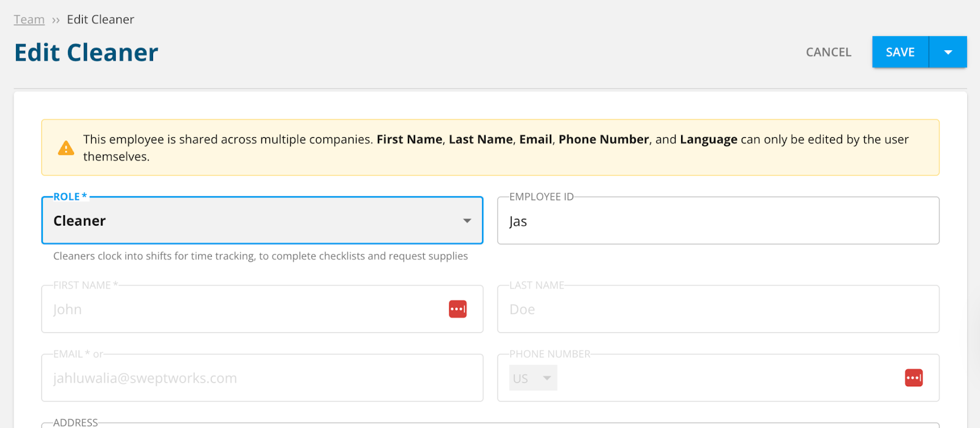Screen dimensions: 980x428
Task: Click the blue SAVE button
Action: [900, 52]
